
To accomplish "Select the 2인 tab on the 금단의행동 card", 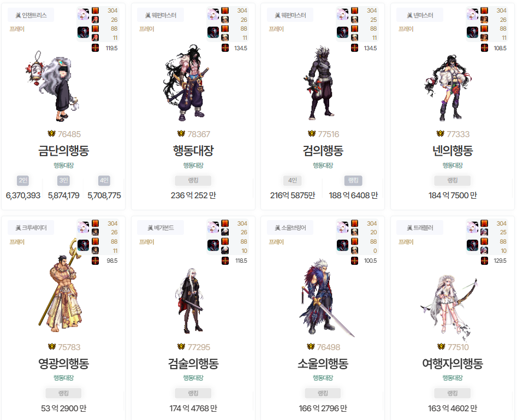I will coord(23,180).
